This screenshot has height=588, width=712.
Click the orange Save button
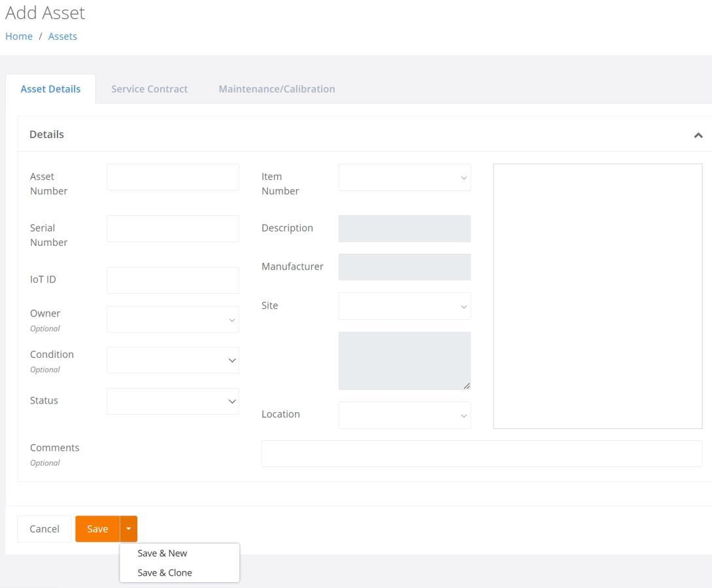(97, 528)
